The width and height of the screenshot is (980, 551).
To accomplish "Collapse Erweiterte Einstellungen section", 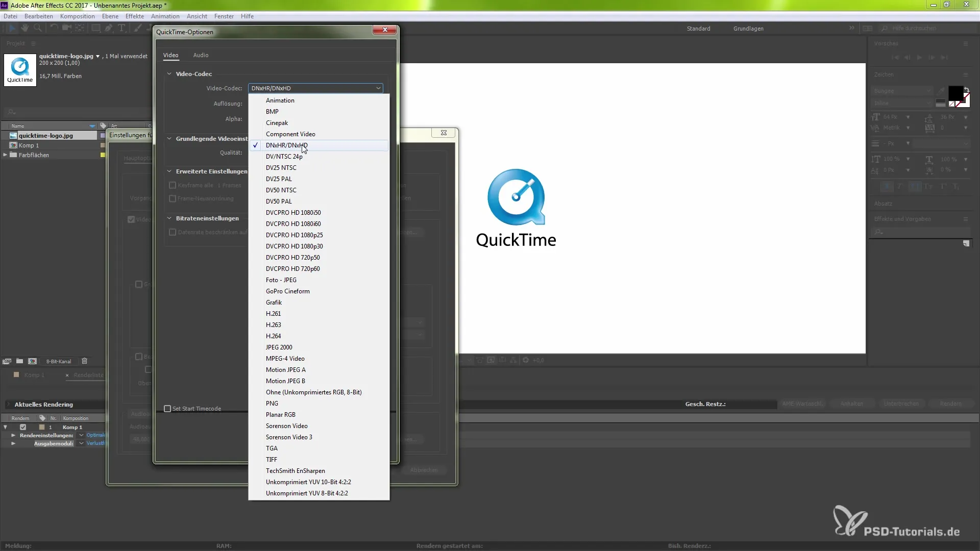I will click(169, 171).
